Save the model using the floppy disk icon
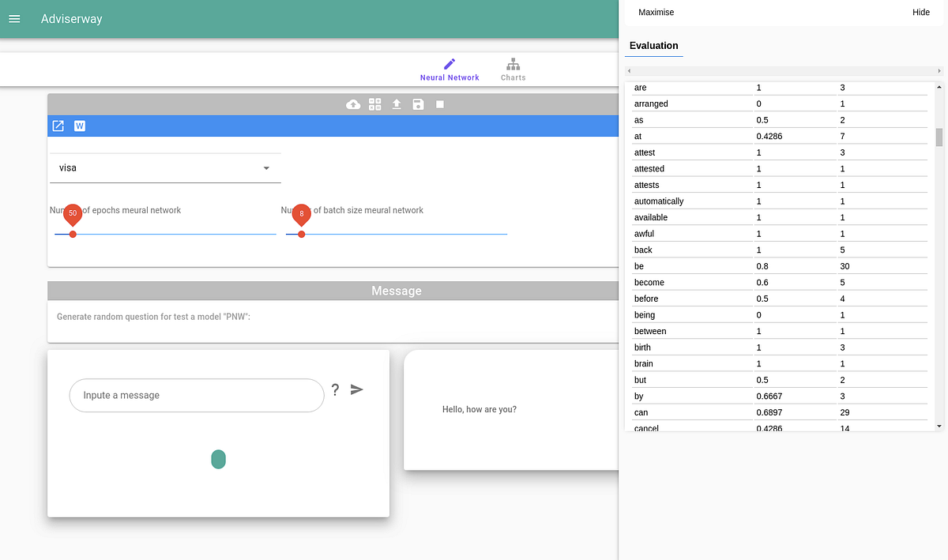Screen dimensions: 948x560 (418, 103)
